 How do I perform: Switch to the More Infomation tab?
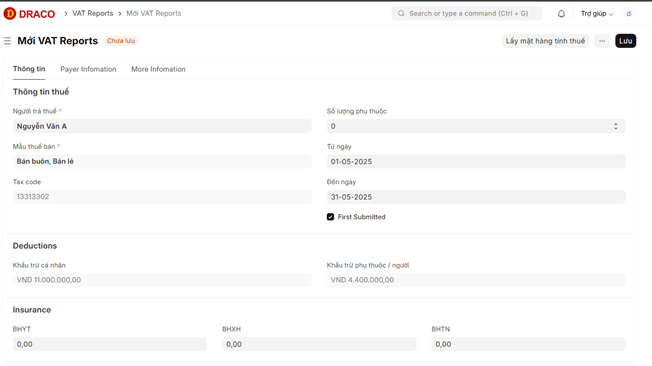pyautogui.click(x=158, y=69)
